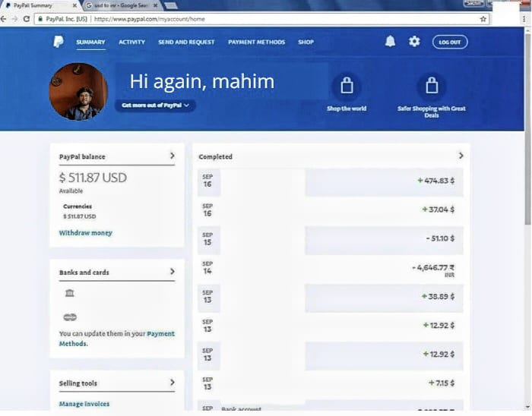The width and height of the screenshot is (532, 416).
Task: Click the Currencies $511.87 USD entry
Action: (x=79, y=216)
